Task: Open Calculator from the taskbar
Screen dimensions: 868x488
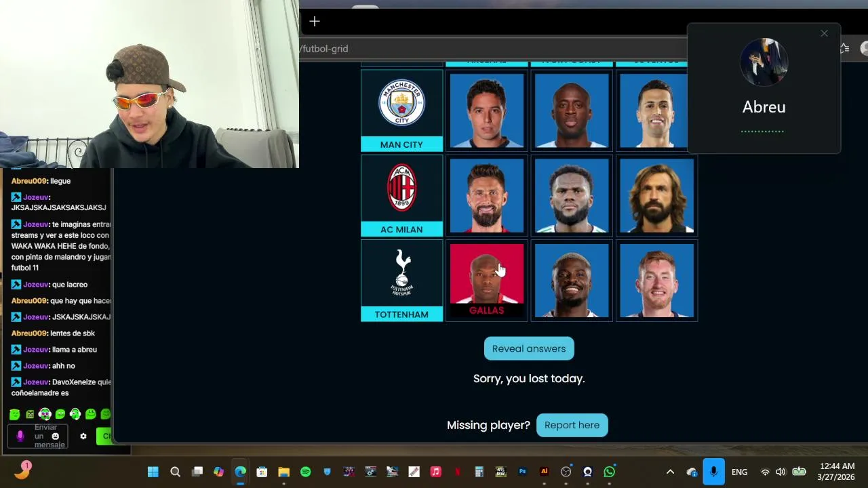Action: tap(479, 472)
